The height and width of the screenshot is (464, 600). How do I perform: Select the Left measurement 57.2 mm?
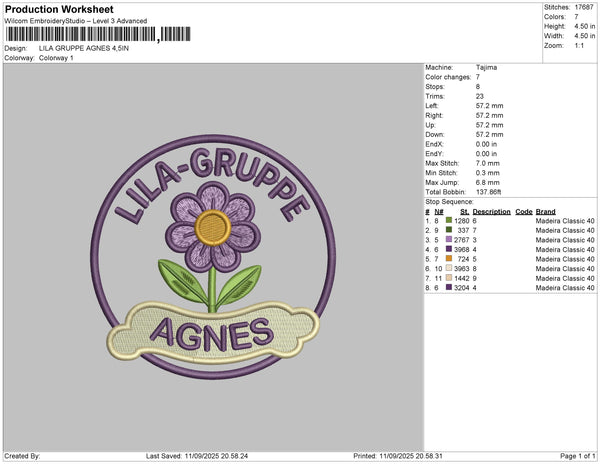tap(490, 106)
